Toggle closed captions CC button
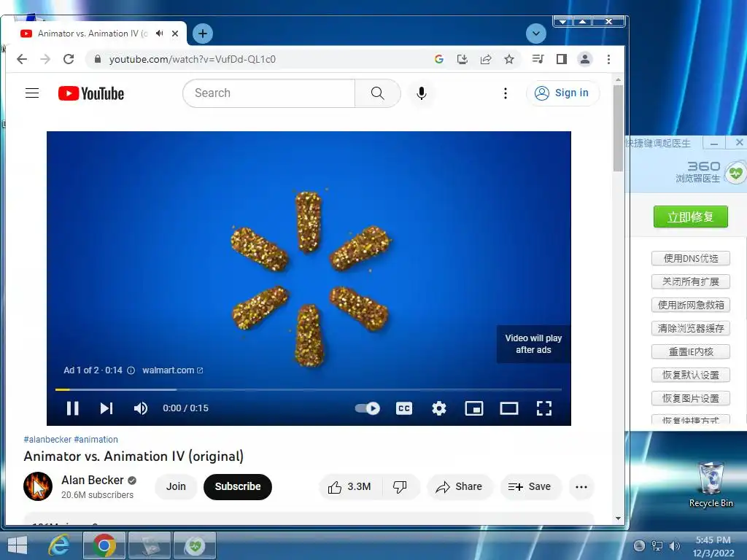 (x=404, y=408)
